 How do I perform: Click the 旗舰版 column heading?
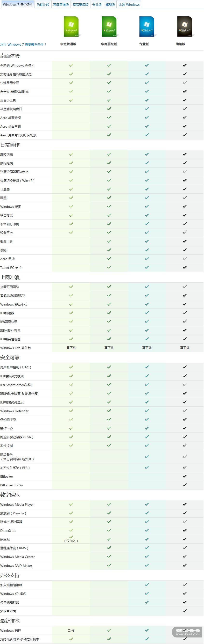click(181, 44)
